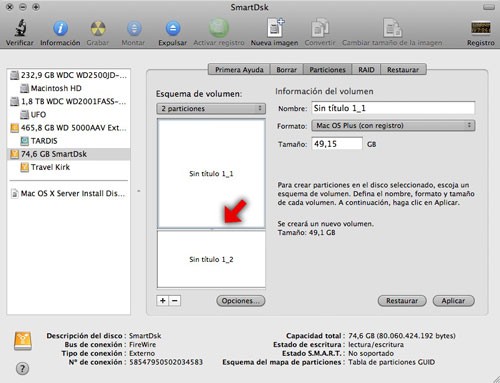This screenshot has width=500, height=383.
Task: Switch to the Borrar tab
Action: [x=286, y=70]
